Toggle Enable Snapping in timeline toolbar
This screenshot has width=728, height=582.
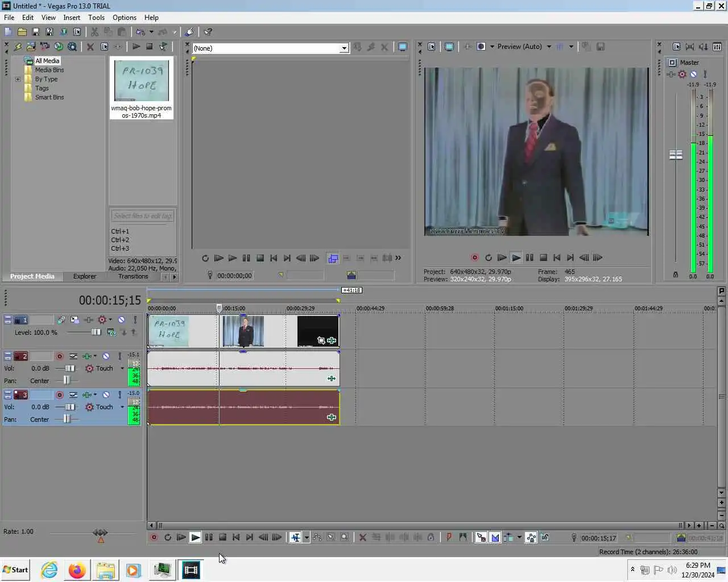(481, 537)
